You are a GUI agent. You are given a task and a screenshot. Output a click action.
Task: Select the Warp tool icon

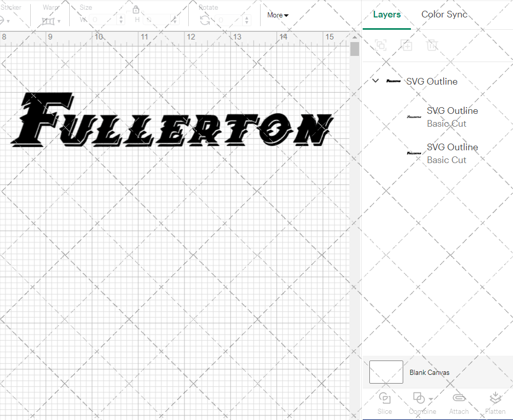tap(48, 21)
